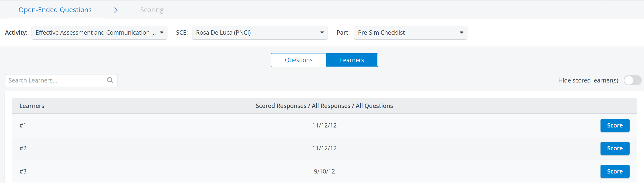The height and width of the screenshot is (183, 644).
Task: Click the Learners column header
Action: [x=32, y=106]
